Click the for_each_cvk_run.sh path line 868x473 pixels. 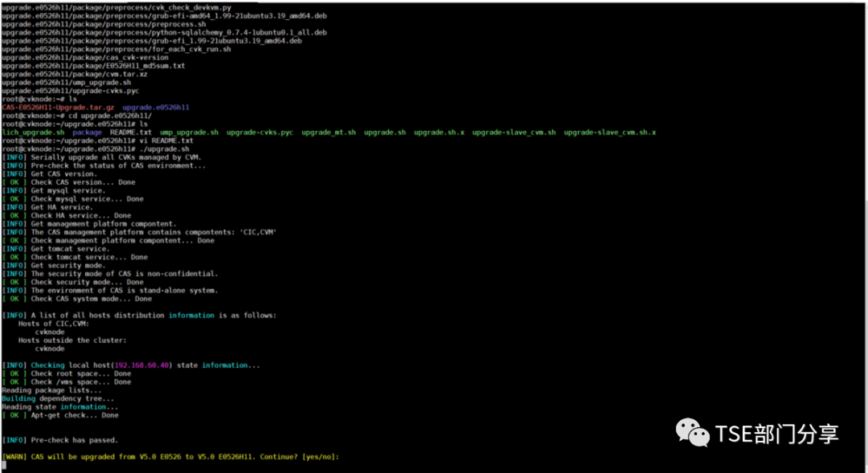click(x=117, y=49)
